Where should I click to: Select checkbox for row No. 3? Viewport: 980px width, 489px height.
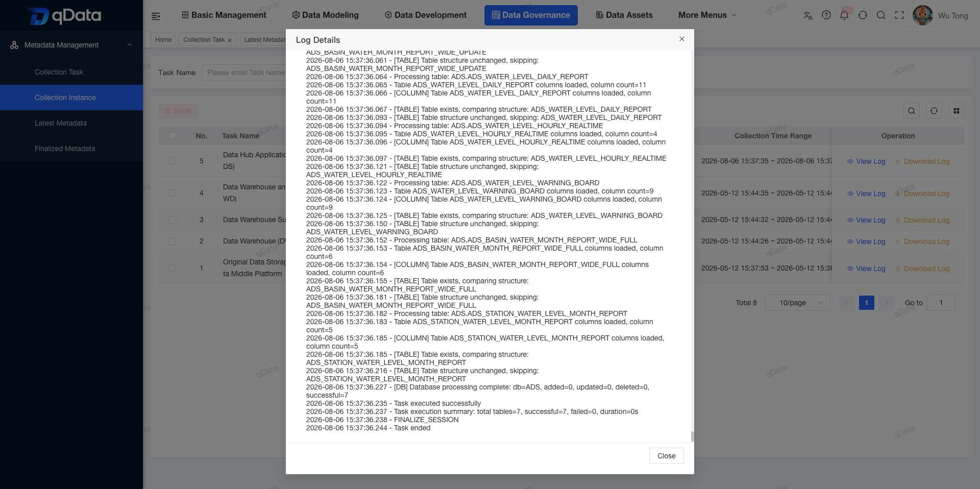click(173, 220)
